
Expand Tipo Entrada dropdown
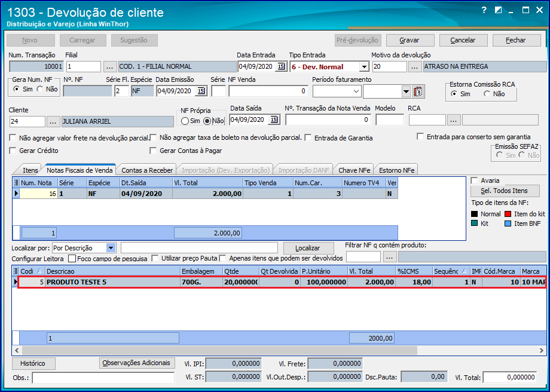364,66
